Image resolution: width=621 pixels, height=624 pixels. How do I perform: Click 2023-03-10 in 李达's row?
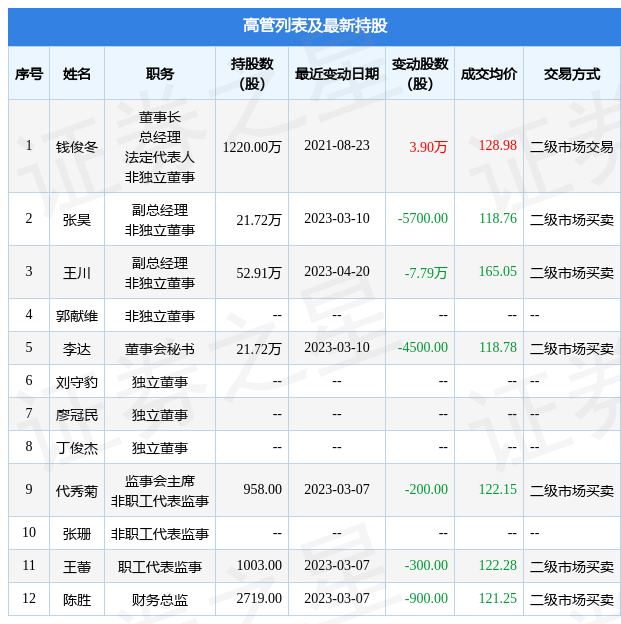[337, 347]
